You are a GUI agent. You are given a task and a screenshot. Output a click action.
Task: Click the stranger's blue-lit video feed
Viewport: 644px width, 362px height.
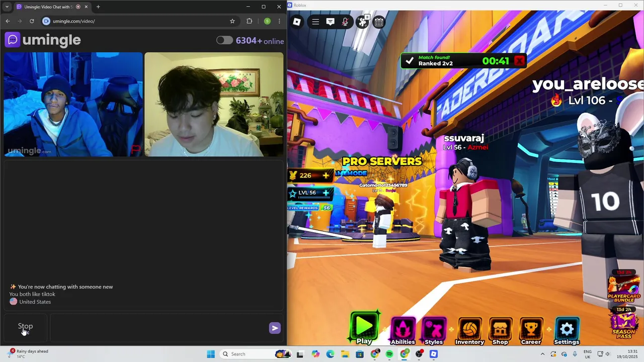point(73,105)
